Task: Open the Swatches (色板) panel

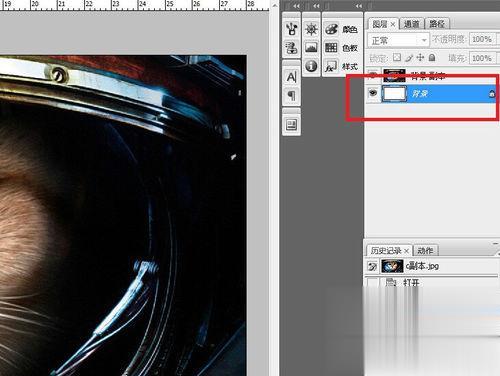Action: (342, 48)
